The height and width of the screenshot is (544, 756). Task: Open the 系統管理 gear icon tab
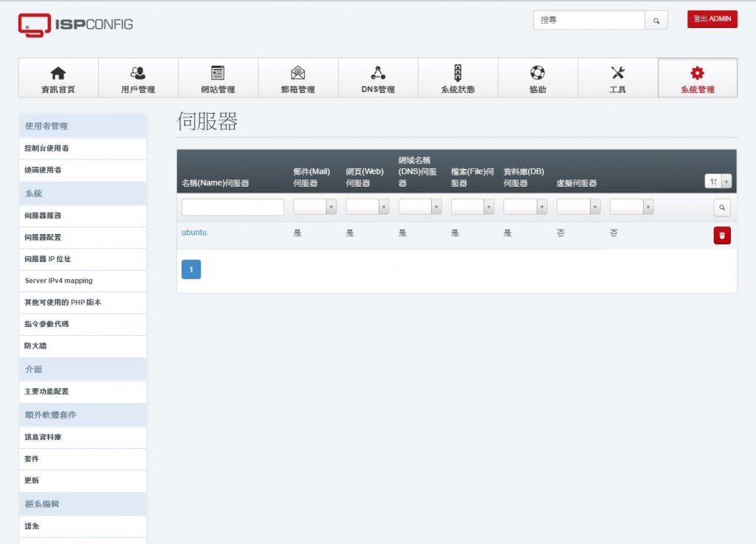(x=697, y=78)
